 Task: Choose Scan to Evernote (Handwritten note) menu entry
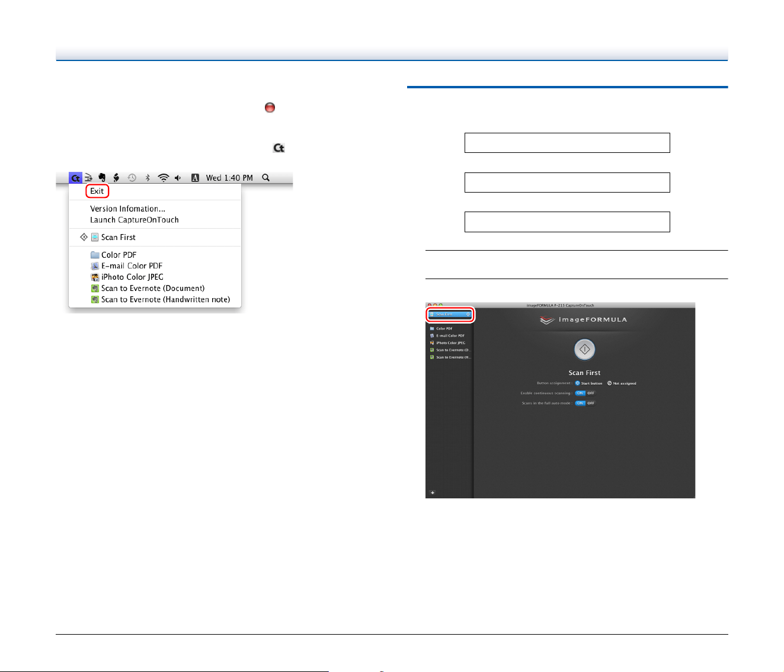166,300
